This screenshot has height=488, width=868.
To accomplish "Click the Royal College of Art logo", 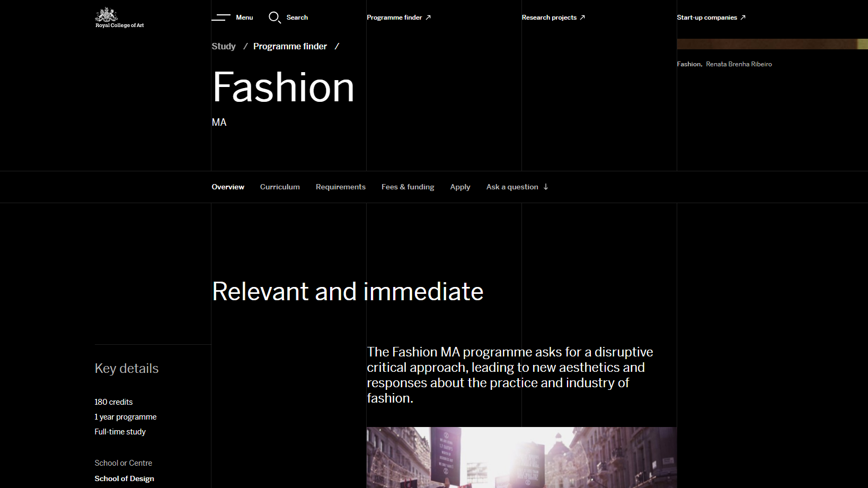I will [x=119, y=18].
